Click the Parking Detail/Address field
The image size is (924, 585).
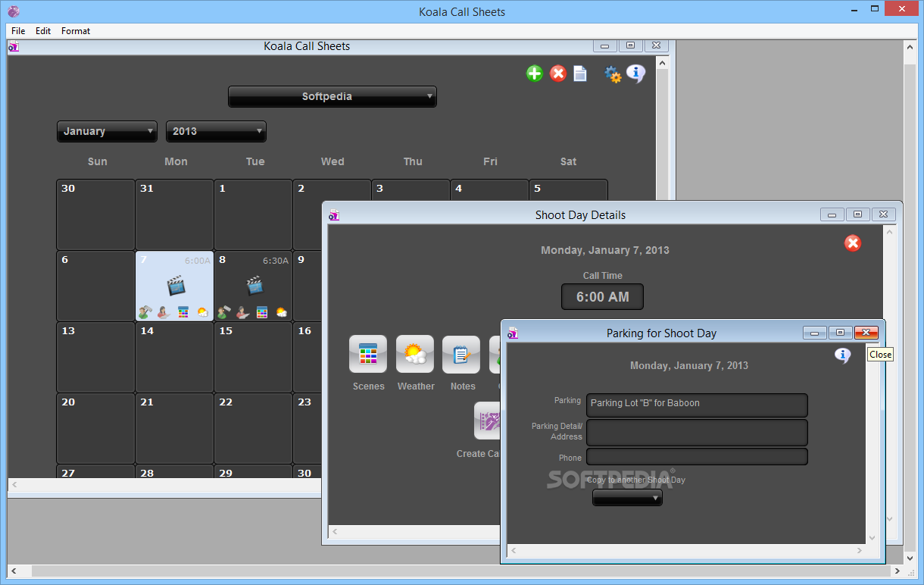click(697, 433)
